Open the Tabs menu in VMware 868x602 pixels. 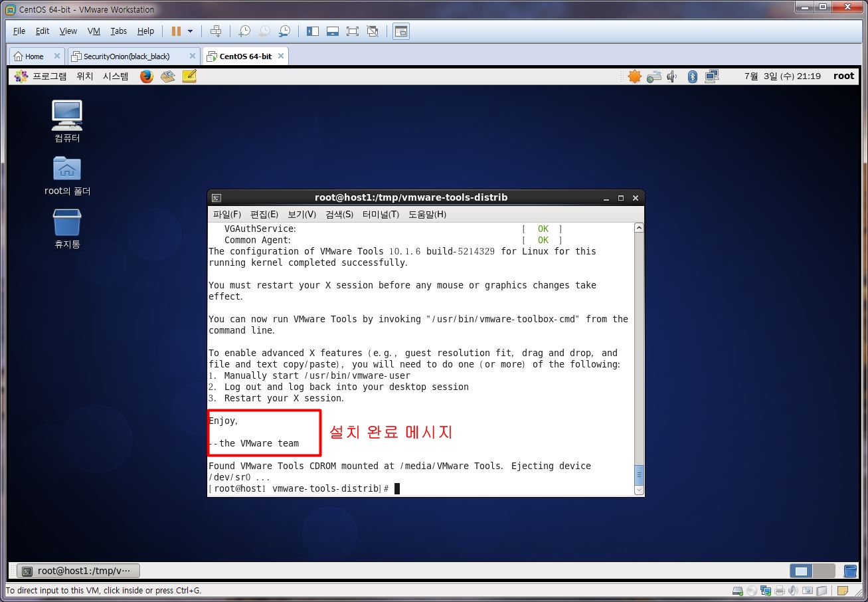pyautogui.click(x=119, y=31)
